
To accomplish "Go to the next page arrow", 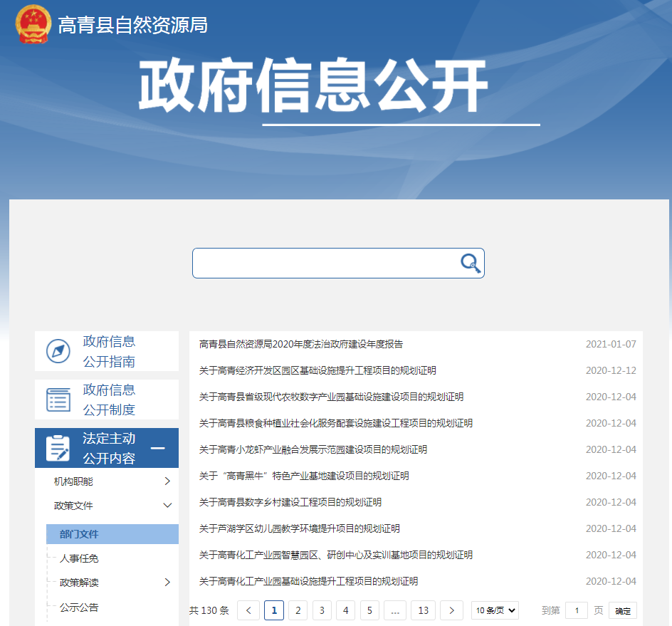I will point(451,610).
